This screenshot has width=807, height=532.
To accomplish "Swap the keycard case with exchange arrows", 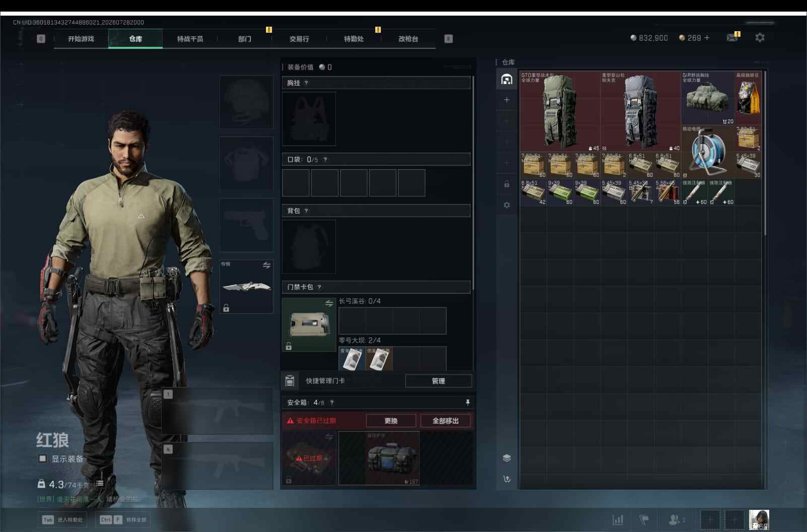I will point(329,303).
